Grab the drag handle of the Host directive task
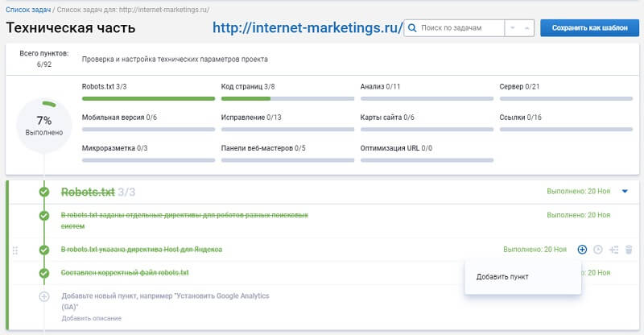Viewport: 644px width, 335px height. tap(14, 250)
